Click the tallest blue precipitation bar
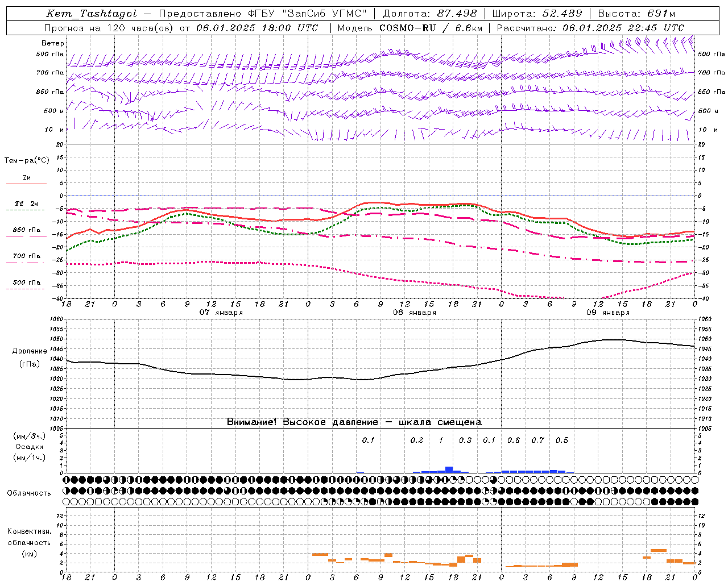Screen dimensions: 728x582 [449, 470]
